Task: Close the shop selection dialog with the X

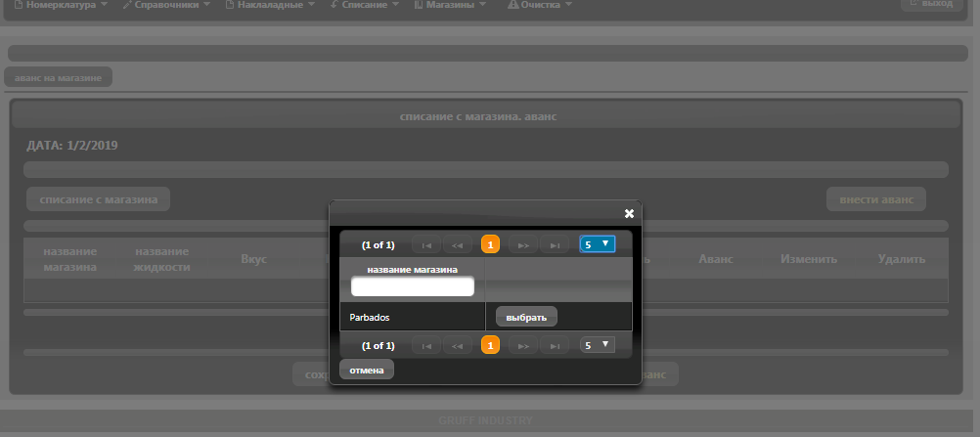Action: click(630, 214)
